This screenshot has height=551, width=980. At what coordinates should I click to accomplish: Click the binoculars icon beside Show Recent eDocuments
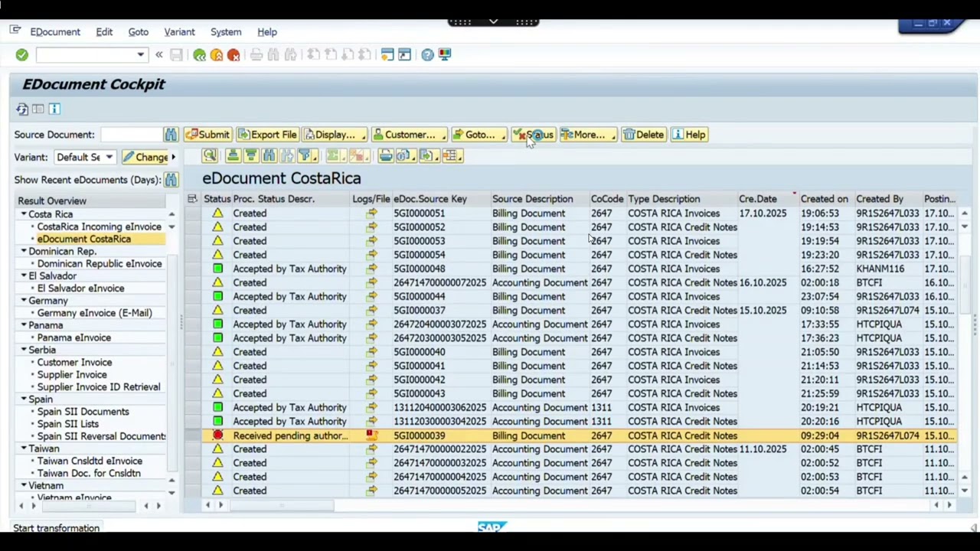coord(171,180)
